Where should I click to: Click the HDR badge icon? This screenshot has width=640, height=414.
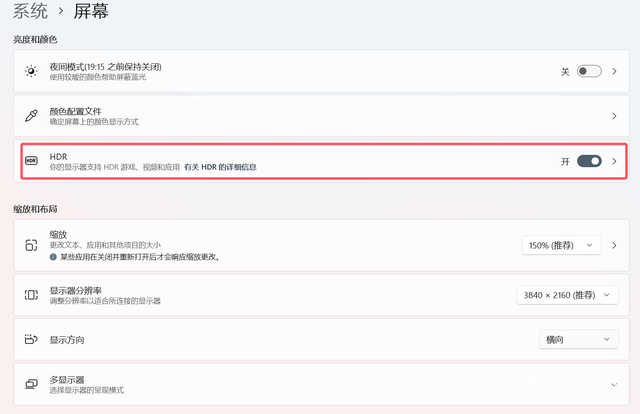pos(31,160)
